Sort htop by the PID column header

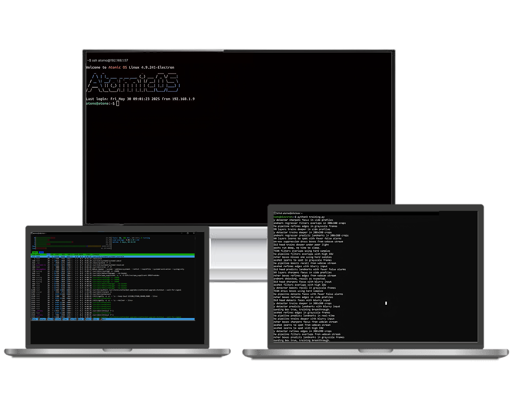click(x=33, y=254)
